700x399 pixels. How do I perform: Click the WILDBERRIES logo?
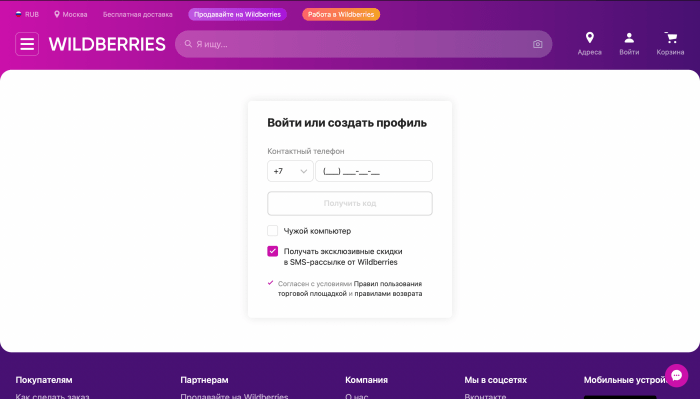tap(107, 44)
